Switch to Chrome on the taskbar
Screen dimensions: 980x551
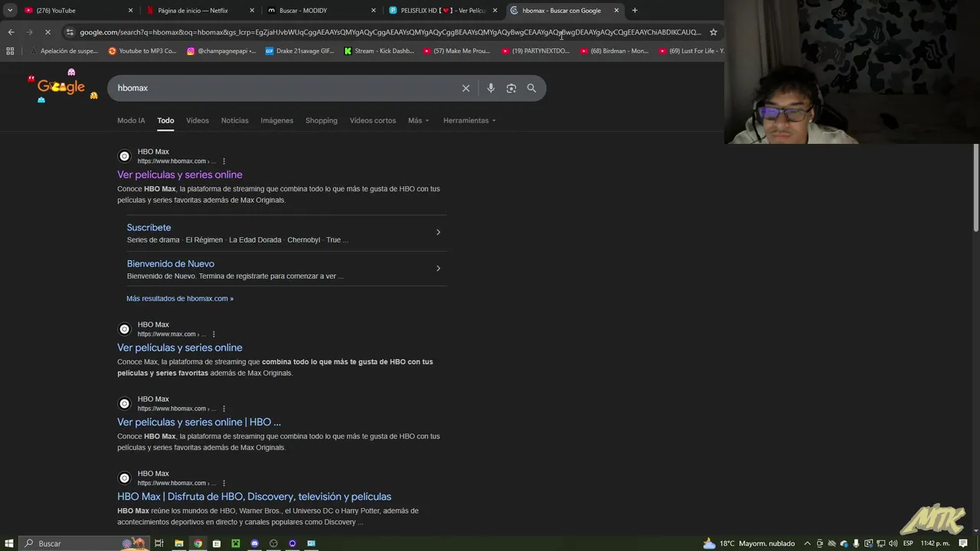(198, 543)
